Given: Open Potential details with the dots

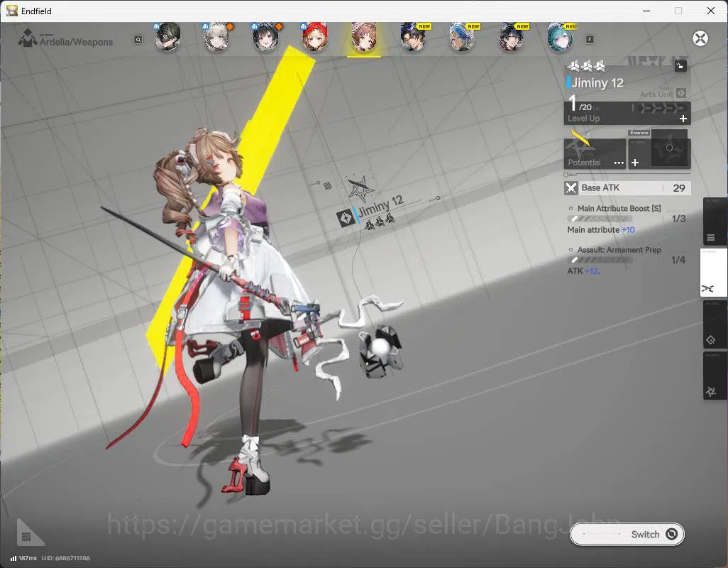Looking at the screenshot, I should (x=619, y=163).
